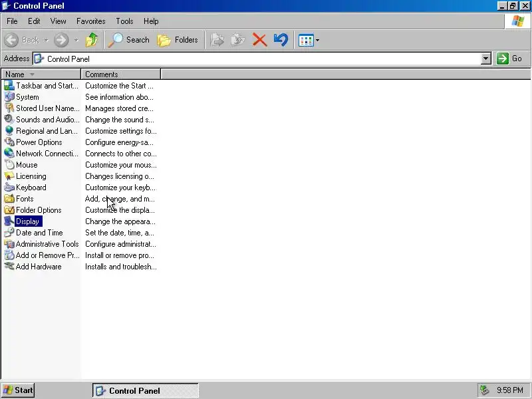This screenshot has width=532, height=399.
Task: Click the Control Panel taskbar button
Action: [145, 390]
